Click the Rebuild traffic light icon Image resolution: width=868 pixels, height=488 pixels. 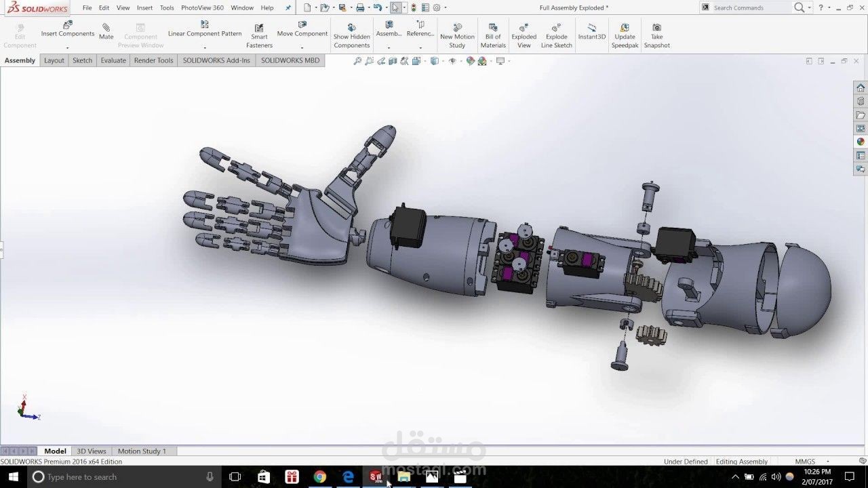pos(414,7)
